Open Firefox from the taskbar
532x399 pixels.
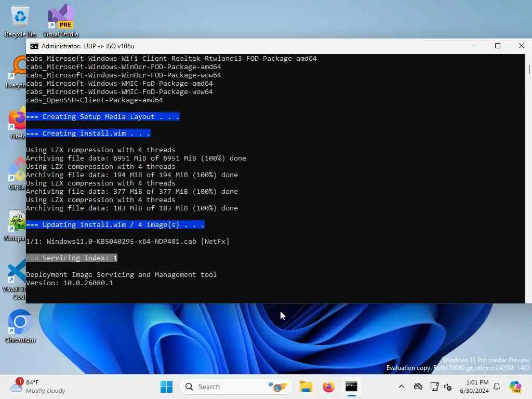coord(328,387)
